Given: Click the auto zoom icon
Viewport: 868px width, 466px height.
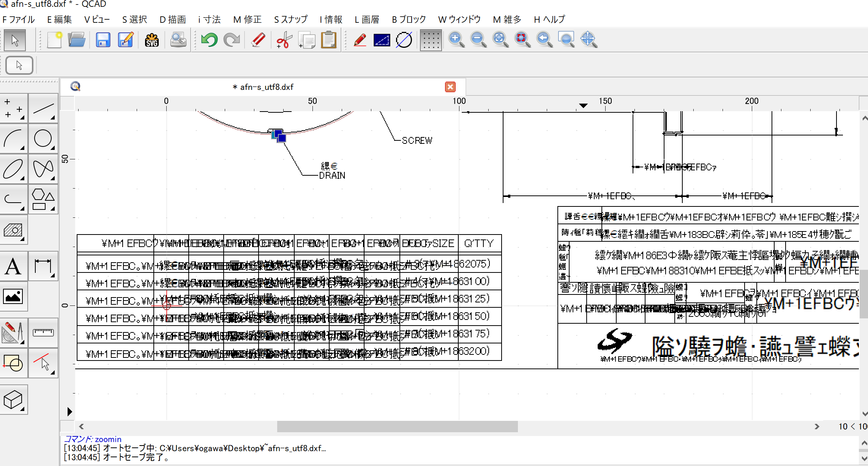Looking at the screenshot, I should click(x=500, y=40).
